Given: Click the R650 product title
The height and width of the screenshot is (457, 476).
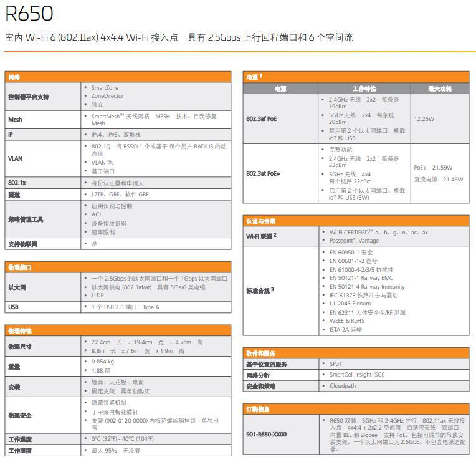Looking at the screenshot, I should coord(29,14).
